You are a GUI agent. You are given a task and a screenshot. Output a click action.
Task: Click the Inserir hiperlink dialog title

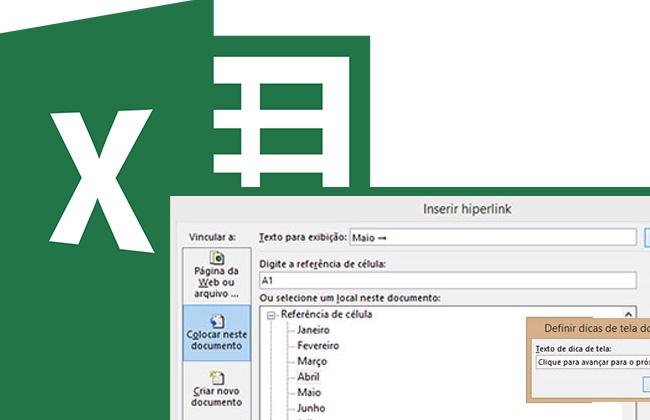467,209
